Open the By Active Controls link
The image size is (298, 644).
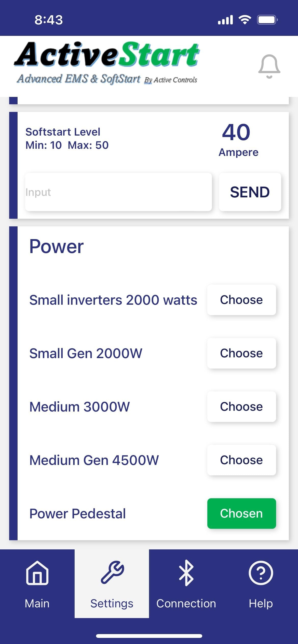pos(171,80)
